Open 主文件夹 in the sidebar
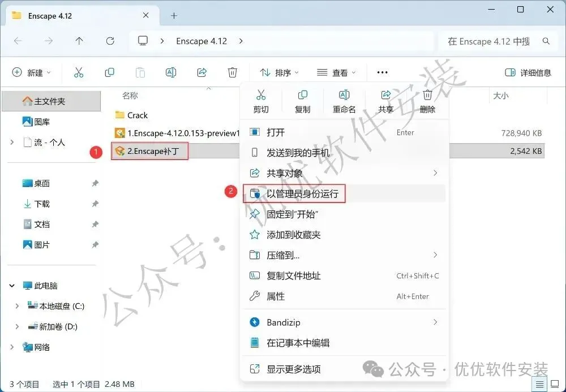This screenshot has height=392, width=566. pyautogui.click(x=51, y=101)
